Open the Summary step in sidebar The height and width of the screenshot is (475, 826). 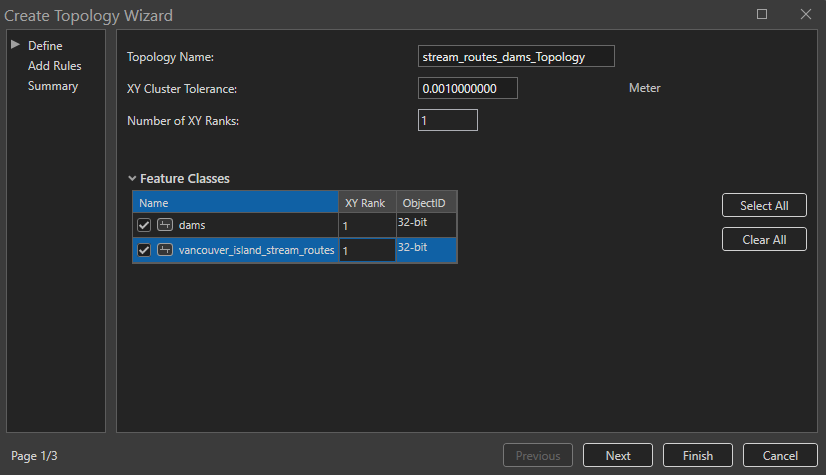(x=52, y=86)
